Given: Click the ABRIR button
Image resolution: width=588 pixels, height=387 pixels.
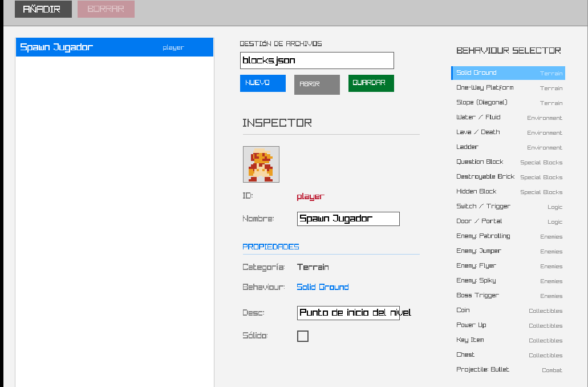Looking at the screenshot, I should click(317, 84).
